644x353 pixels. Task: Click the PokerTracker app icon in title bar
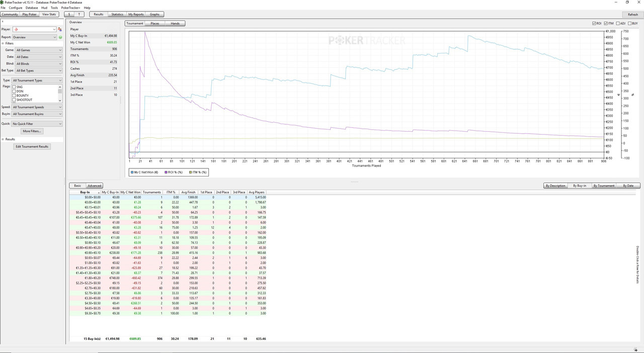pyautogui.click(x=2, y=2)
